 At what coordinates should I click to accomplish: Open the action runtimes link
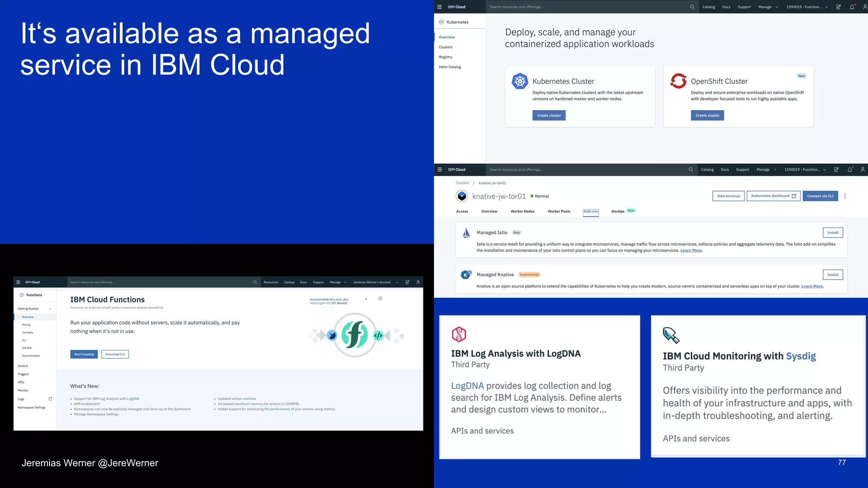click(x=244, y=399)
